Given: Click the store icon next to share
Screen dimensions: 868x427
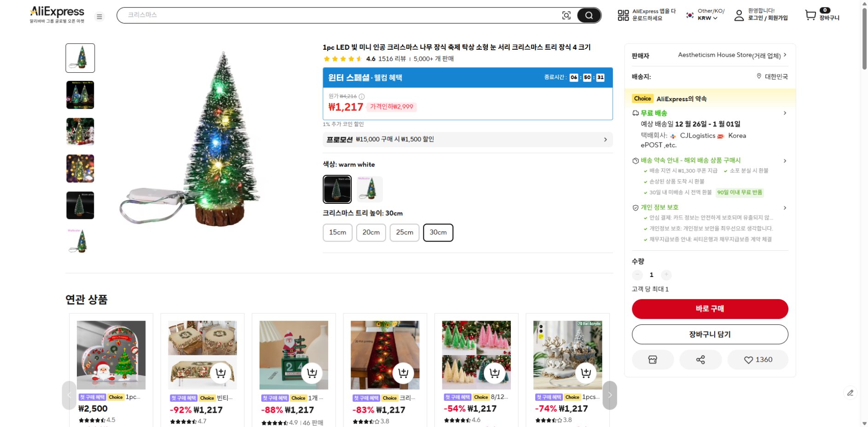Looking at the screenshot, I should point(653,359).
